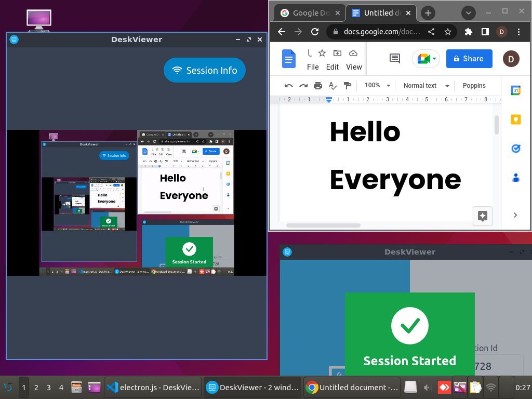Click the Explore button at document corner
The width and height of the screenshot is (532, 399).
click(x=482, y=216)
